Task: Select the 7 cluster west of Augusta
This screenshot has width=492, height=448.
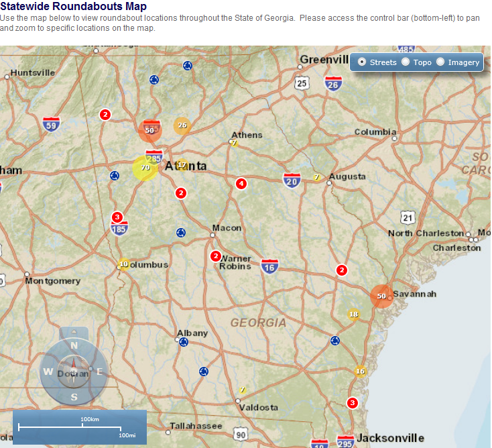Action: click(x=316, y=177)
